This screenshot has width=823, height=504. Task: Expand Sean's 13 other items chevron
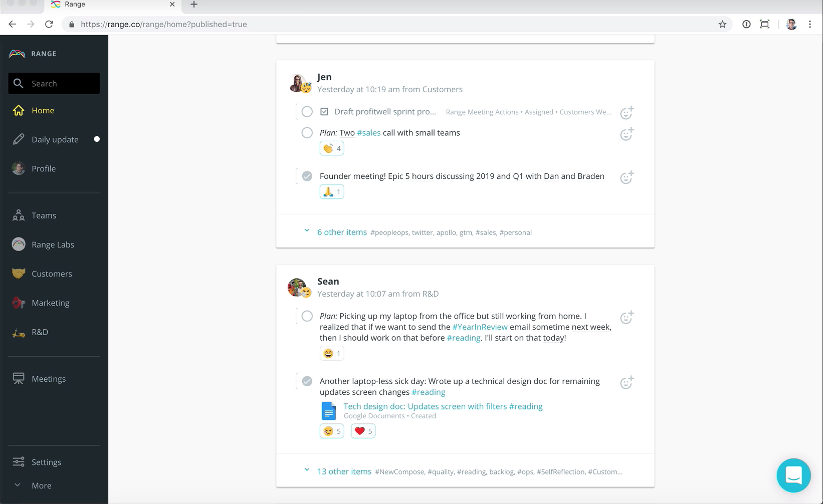point(307,470)
